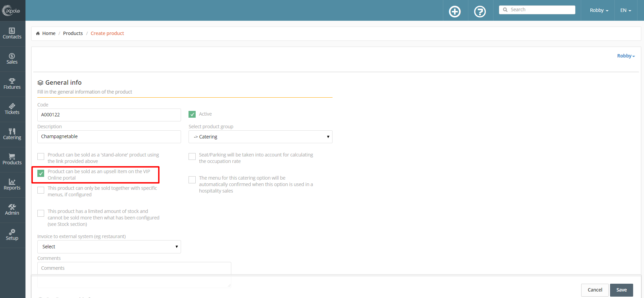
Task: Open the EN language dropdown
Action: (x=626, y=10)
